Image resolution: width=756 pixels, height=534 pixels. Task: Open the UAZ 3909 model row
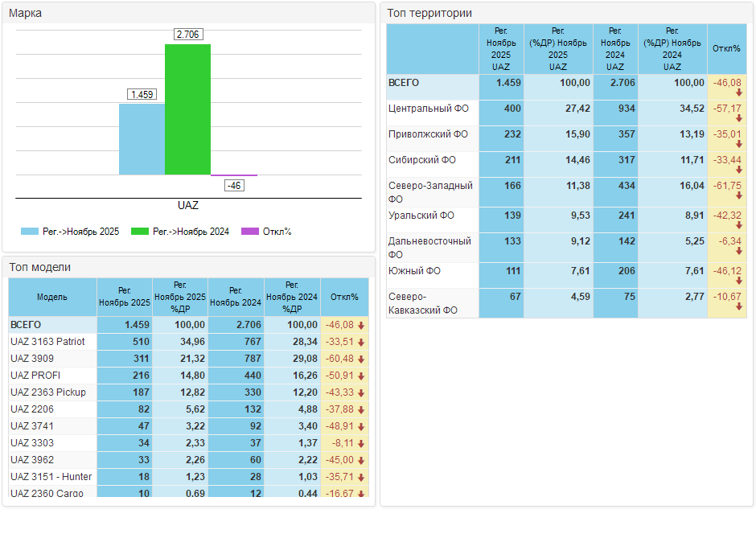[31, 359]
